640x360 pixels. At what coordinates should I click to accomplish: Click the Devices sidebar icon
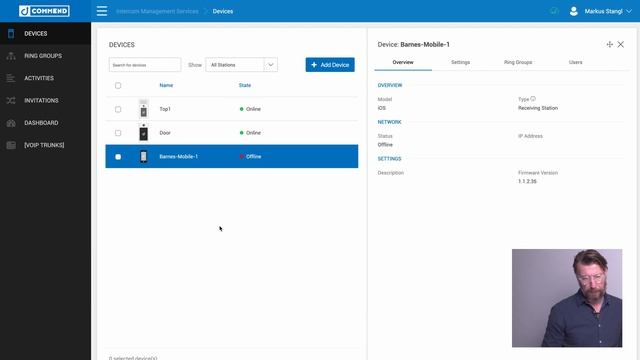click(11, 33)
